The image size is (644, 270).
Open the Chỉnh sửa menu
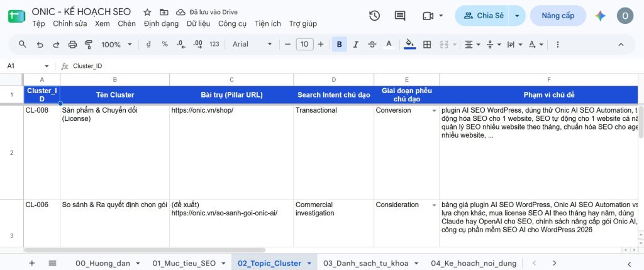(70, 23)
